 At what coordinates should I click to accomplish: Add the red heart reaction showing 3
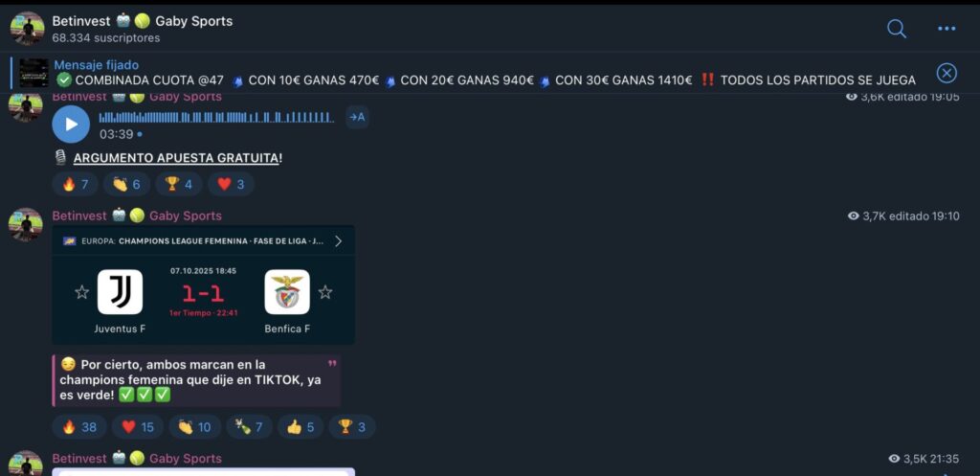(231, 184)
